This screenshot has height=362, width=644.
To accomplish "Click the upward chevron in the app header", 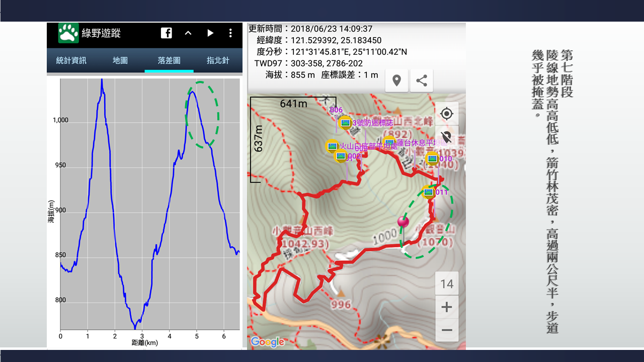I will (188, 33).
